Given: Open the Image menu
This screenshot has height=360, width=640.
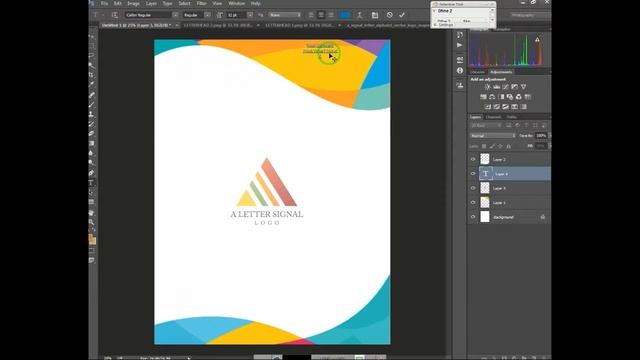Looking at the screenshot, I should point(133,3).
